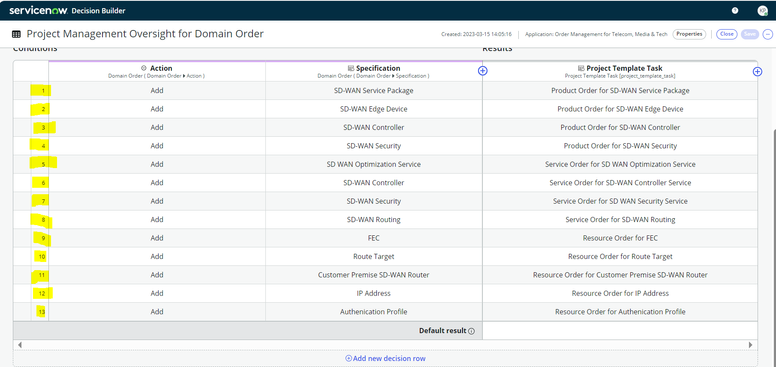Click the Project Template Task header icon
Viewport: 776px width, 367px height.
pos(581,68)
